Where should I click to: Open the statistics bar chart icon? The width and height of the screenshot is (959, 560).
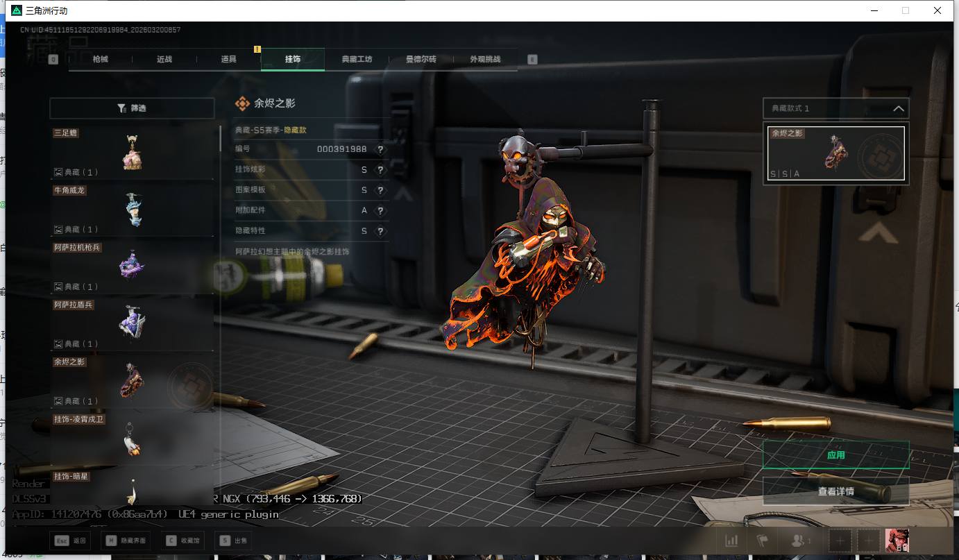click(x=731, y=541)
